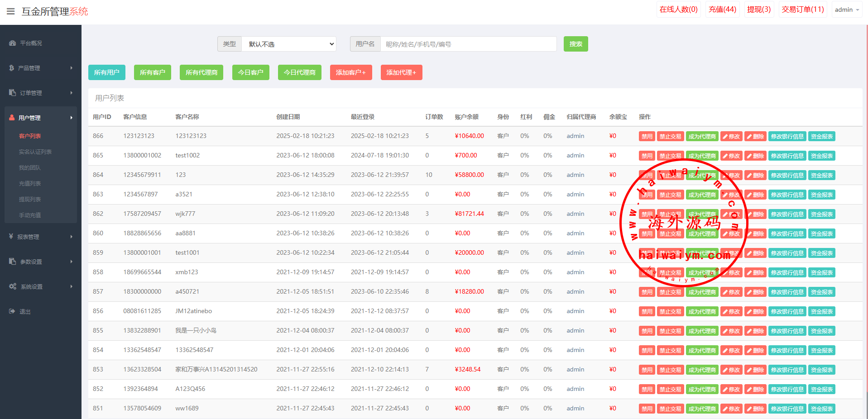Click the 添加客户+ button
This screenshot has height=419, width=868.
click(x=351, y=72)
